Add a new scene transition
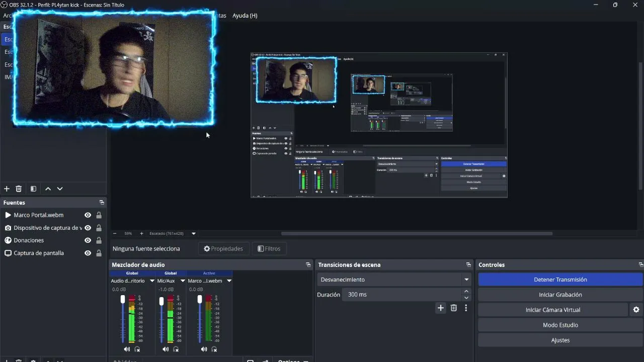The width and height of the screenshot is (644, 362). [441, 308]
